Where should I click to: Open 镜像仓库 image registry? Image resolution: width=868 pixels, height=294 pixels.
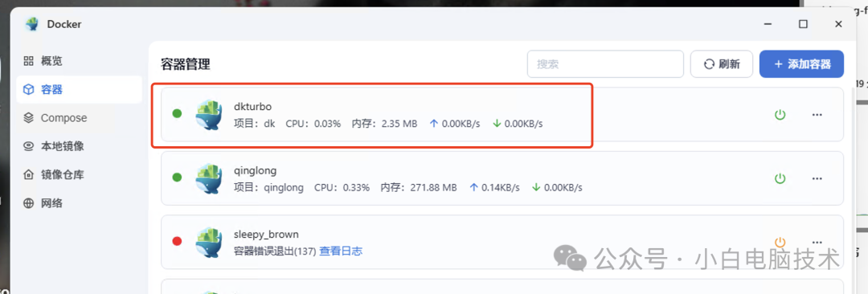[54, 175]
